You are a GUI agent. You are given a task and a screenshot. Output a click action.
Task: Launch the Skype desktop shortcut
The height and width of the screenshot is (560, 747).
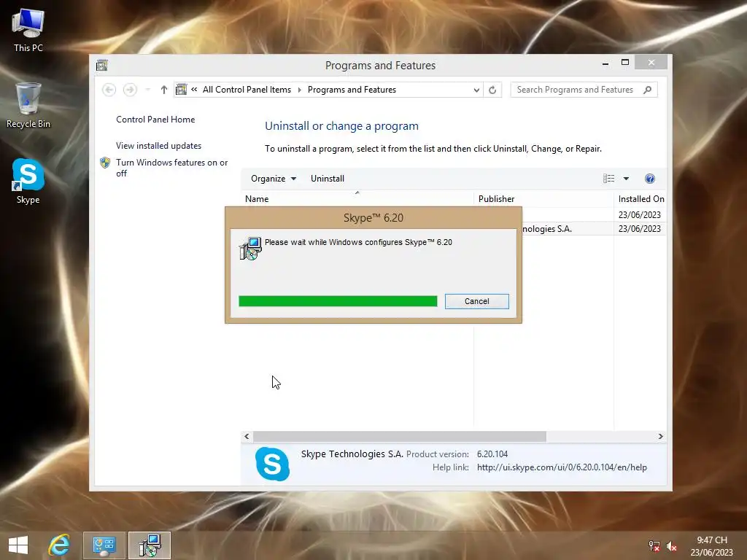[28, 182]
